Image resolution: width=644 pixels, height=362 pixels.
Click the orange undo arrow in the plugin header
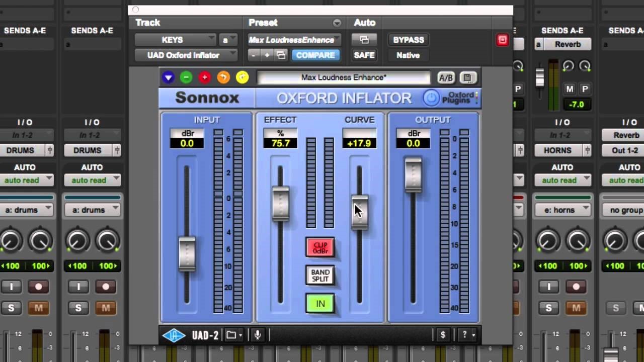222,77
